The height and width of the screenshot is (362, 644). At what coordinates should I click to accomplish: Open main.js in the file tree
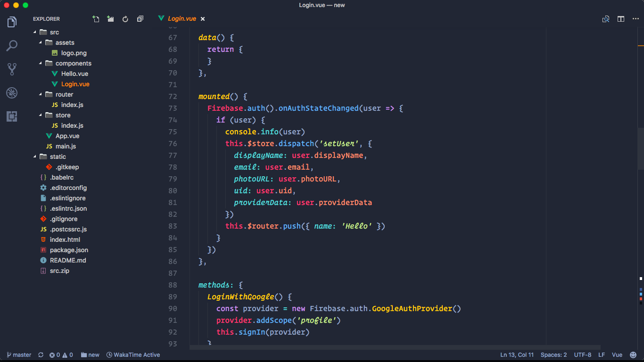click(66, 146)
